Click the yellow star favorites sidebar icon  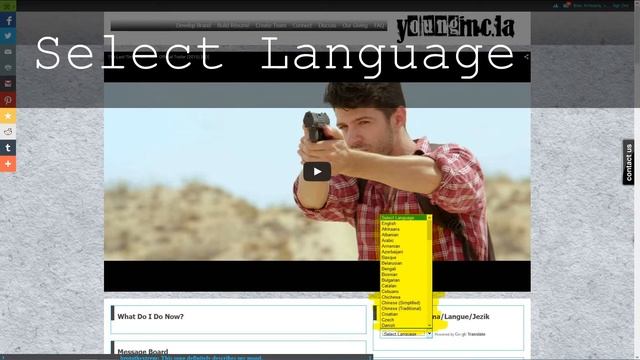tap(8, 116)
